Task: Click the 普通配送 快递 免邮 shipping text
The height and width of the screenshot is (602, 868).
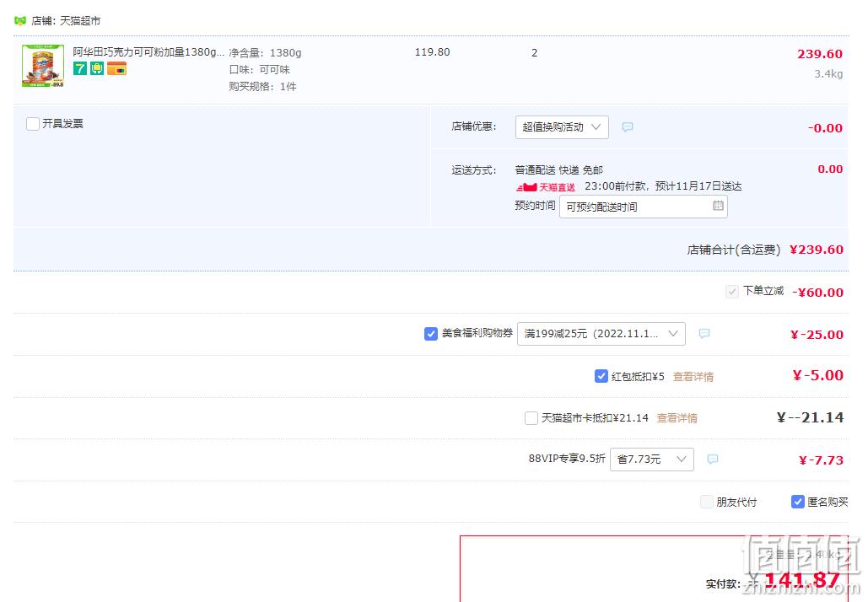Action: (x=559, y=169)
